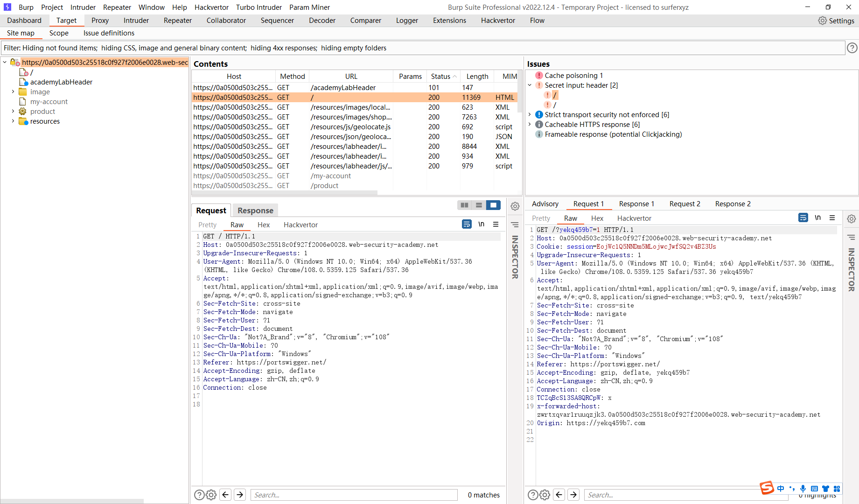Viewport: 859px width, 504px height.
Task: Click search field in issue Request editor
Action: pyautogui.click(x=686, y=495)
